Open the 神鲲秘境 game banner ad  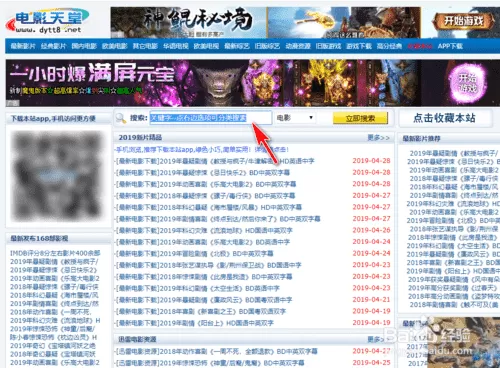[266, 22]
